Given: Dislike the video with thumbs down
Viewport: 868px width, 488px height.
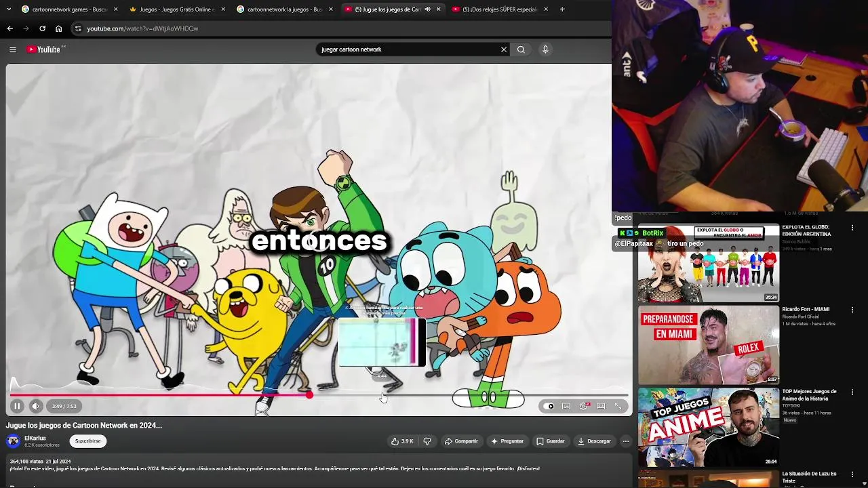Looking at the screenshot, I should [427, 441].
